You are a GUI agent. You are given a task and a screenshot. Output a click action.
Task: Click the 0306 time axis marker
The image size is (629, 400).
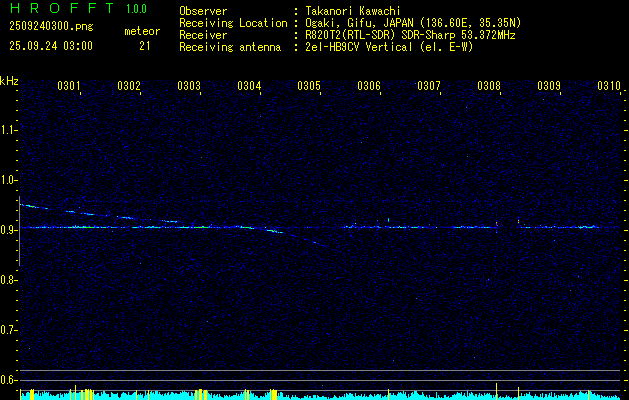(369, 86)
